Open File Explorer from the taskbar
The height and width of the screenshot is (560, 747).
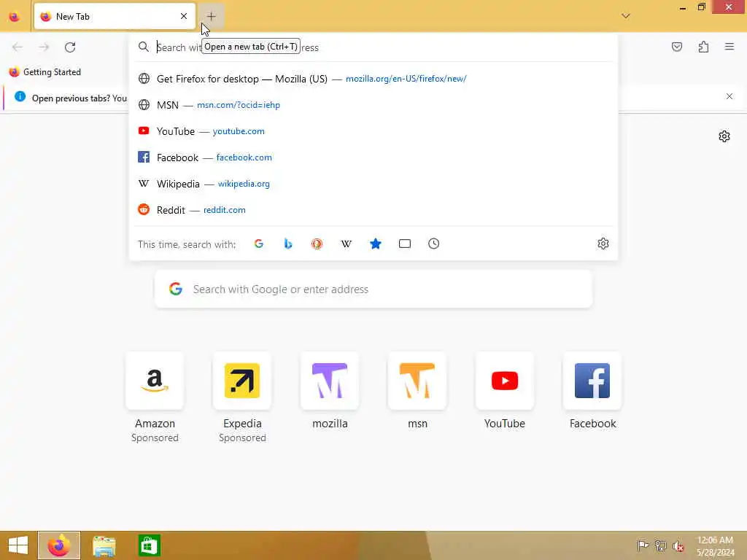pos(104,545)
